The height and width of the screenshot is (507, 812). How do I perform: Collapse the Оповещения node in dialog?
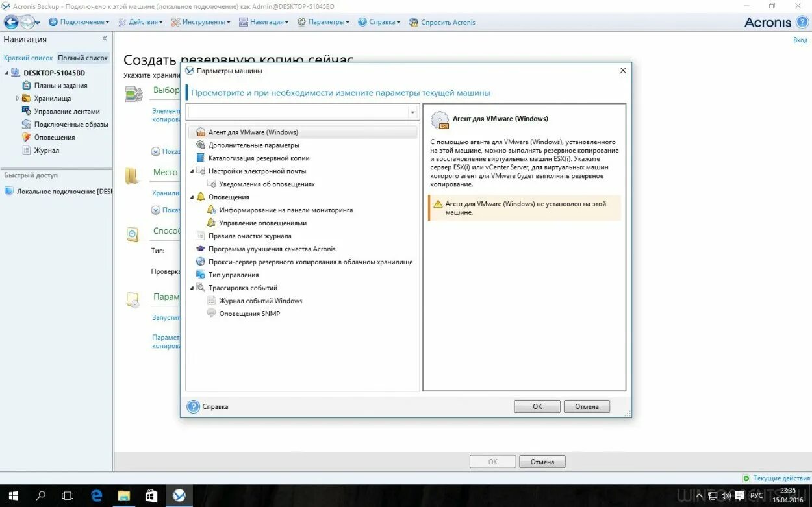click(192, 197)
